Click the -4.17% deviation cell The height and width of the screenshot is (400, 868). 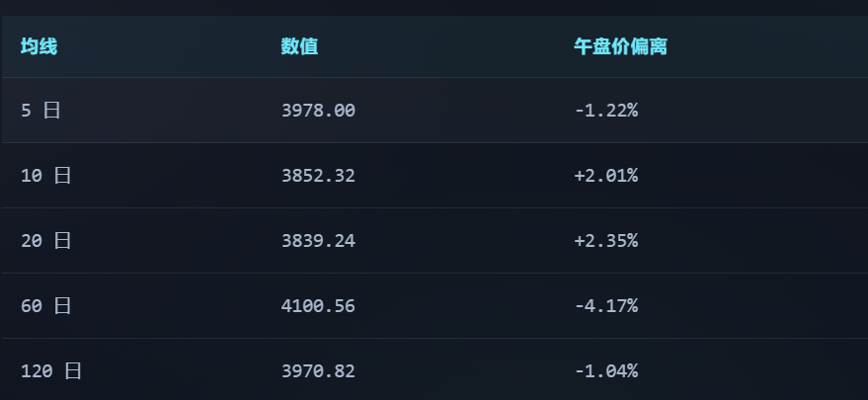pos(606,306)
